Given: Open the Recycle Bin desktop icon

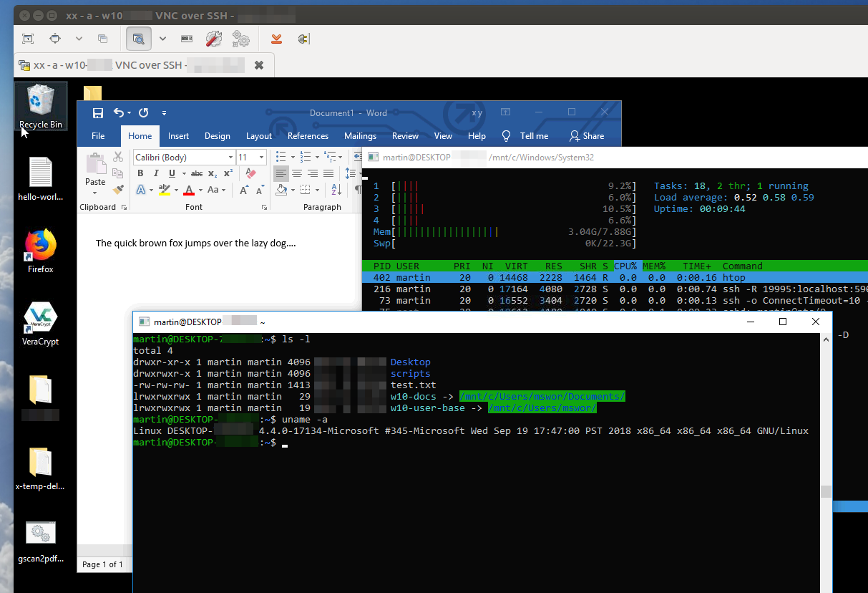Looking at the screenshot, I should point(41,106).
